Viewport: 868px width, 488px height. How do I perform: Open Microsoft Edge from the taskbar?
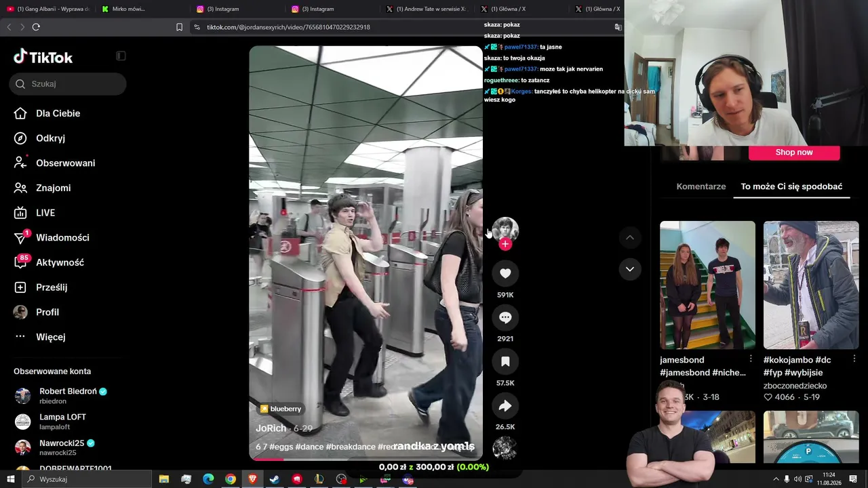(x=208, y=479)
